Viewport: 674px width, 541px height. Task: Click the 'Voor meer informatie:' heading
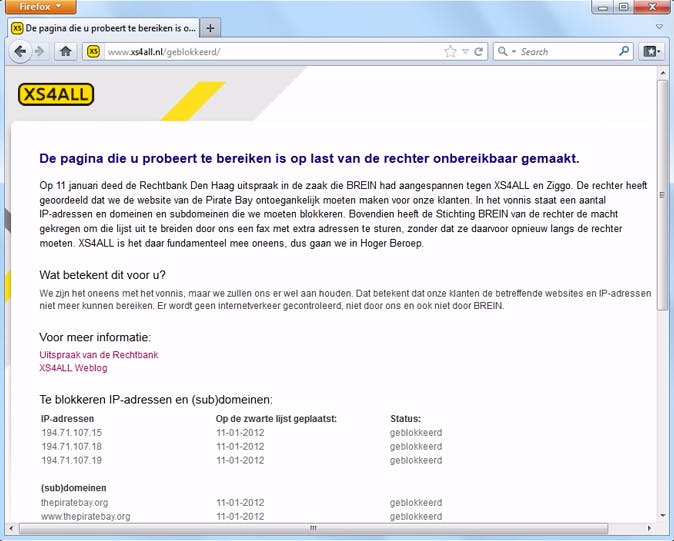tap(95, 337)
